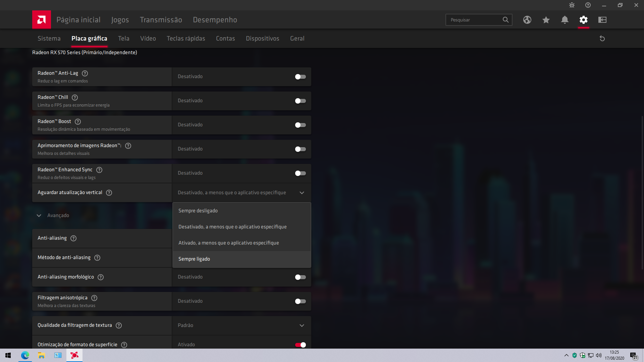Open Qualidade da filtragem de textura dropdown

point(241,325)
